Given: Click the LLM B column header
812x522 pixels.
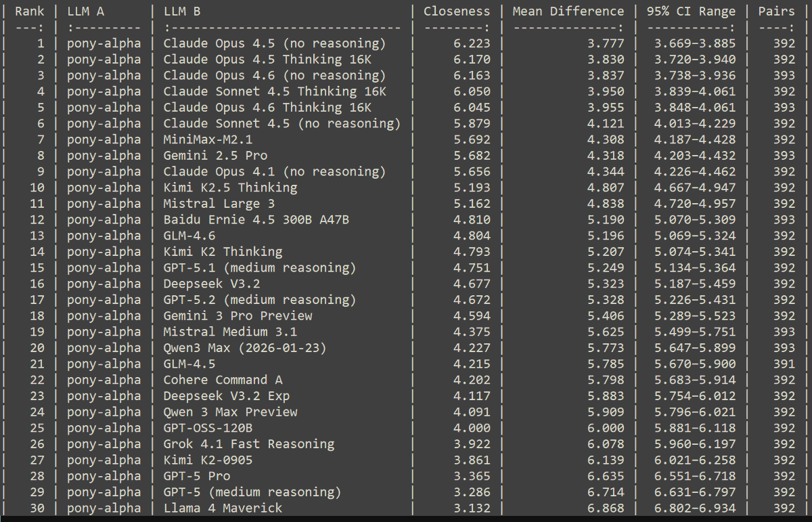Looking at the screenshot, I should pyautogui.click(x=180, y=11).
